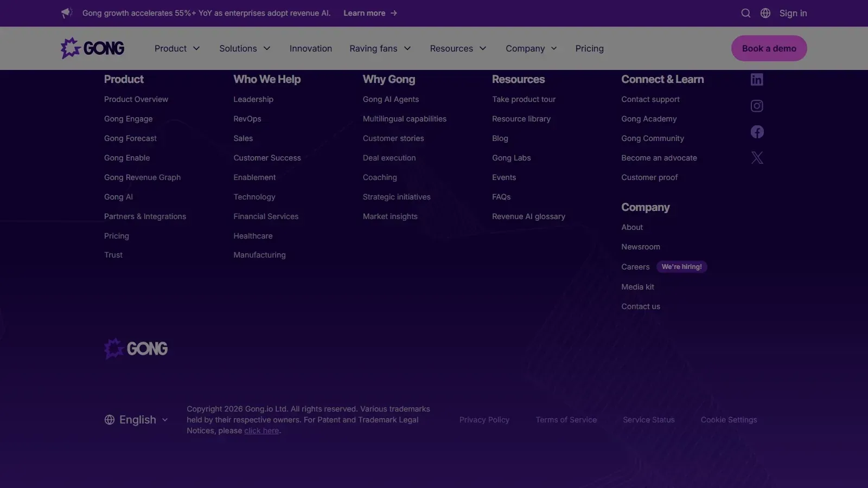Viewport: 868px width, 488px height.
Task: Open Contact us under Company
Action: click(x=641, y=306)
